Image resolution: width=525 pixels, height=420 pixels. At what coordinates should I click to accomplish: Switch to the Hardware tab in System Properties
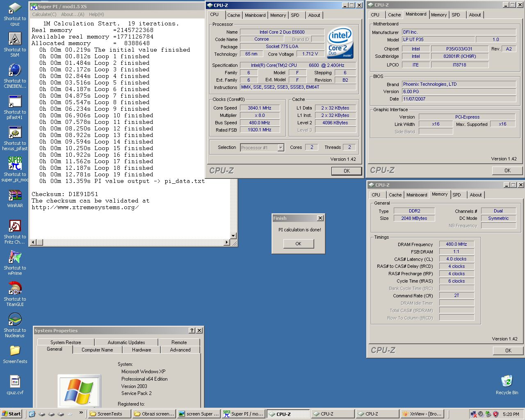pos(142,350)
